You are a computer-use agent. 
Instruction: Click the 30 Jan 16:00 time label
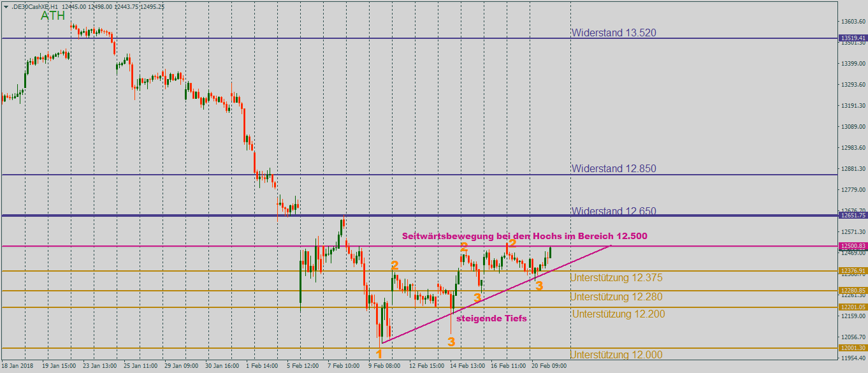tap(224, 367)
